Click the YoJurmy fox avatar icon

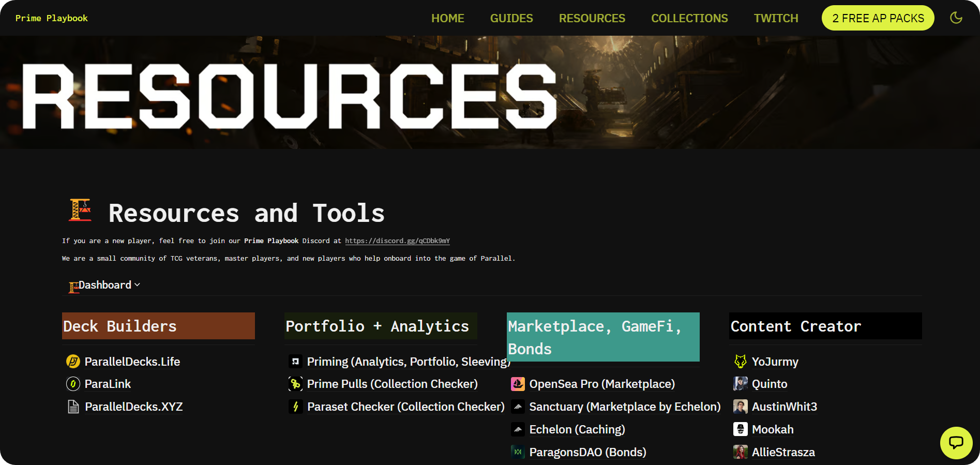[x=740, y=362]
